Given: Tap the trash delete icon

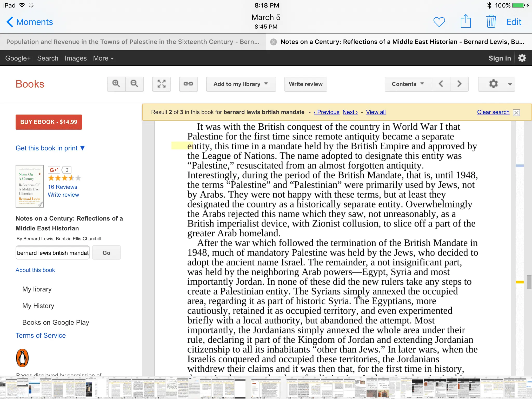Looking at the screenshot, I should (491, 21).
